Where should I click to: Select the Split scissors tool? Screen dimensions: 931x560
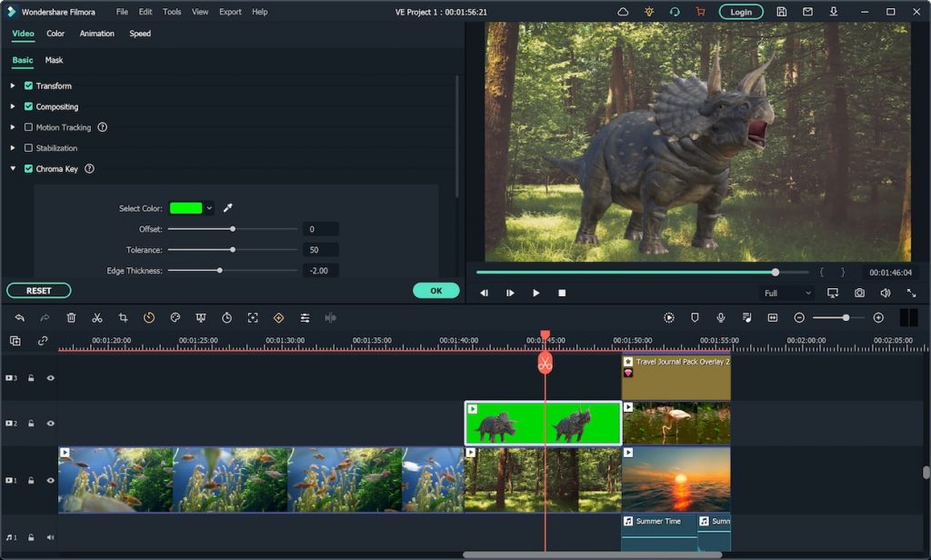(x=97, y=318)
